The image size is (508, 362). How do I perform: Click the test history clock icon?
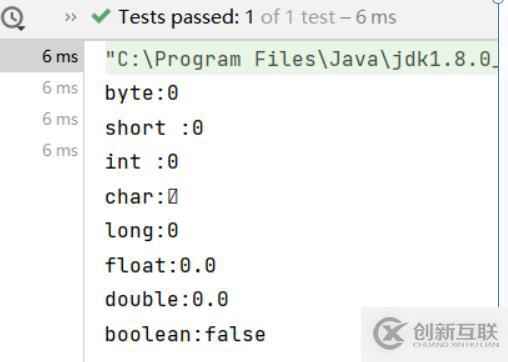[13, 19]
